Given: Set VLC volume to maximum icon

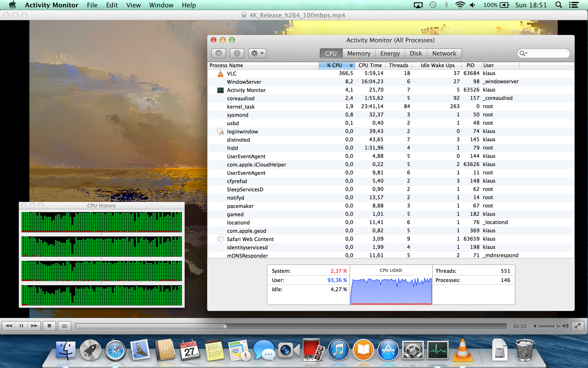Looking at the screenshot, I should pos(565,326).
